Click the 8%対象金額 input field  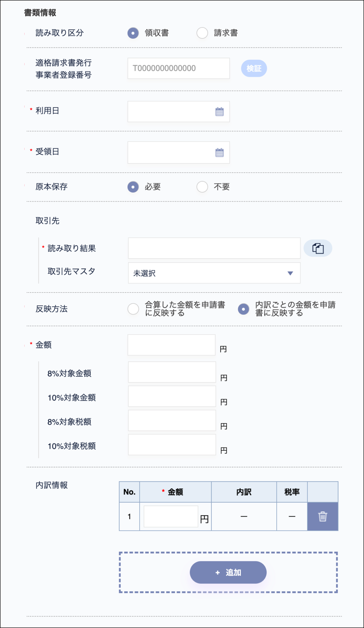click(x=172, y=372)
